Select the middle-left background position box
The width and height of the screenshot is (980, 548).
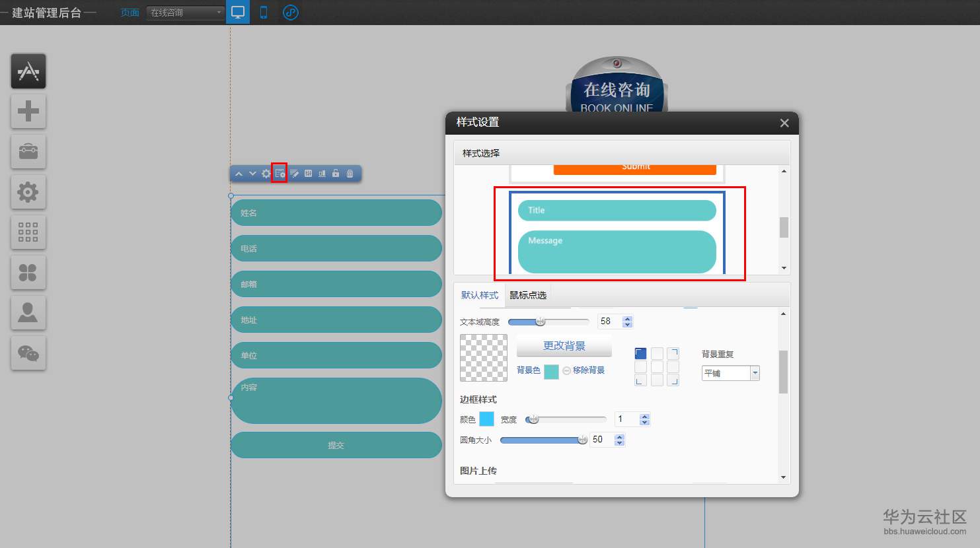pos(640,367)
